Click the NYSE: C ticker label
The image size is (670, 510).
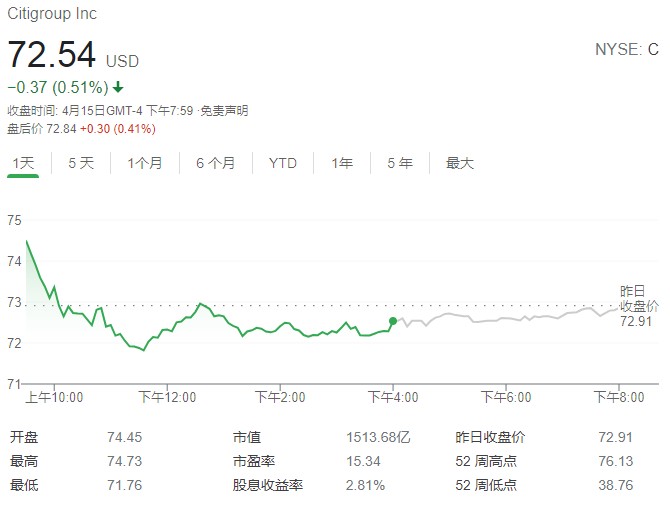tap(627, 50)
